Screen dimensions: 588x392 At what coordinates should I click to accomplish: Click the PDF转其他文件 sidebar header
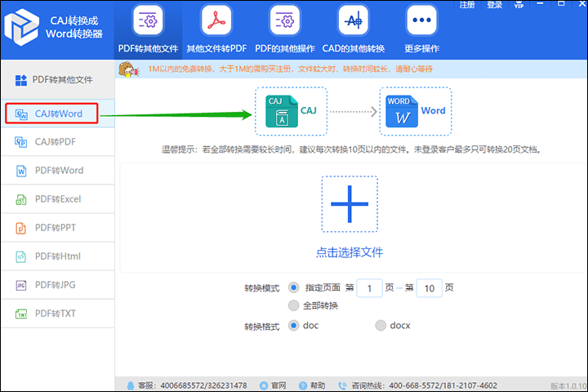(x=58, y=79)
